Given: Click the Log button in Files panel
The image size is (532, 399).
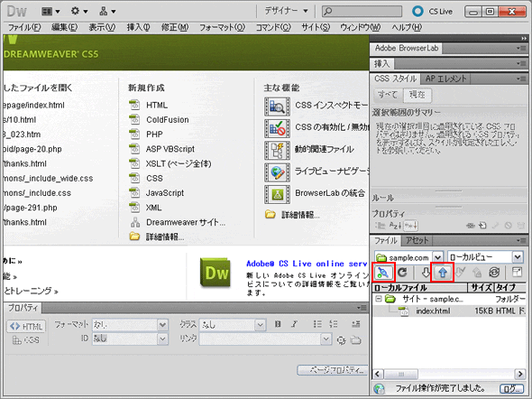Looking at the screenshot, I should tap(511, 389).
